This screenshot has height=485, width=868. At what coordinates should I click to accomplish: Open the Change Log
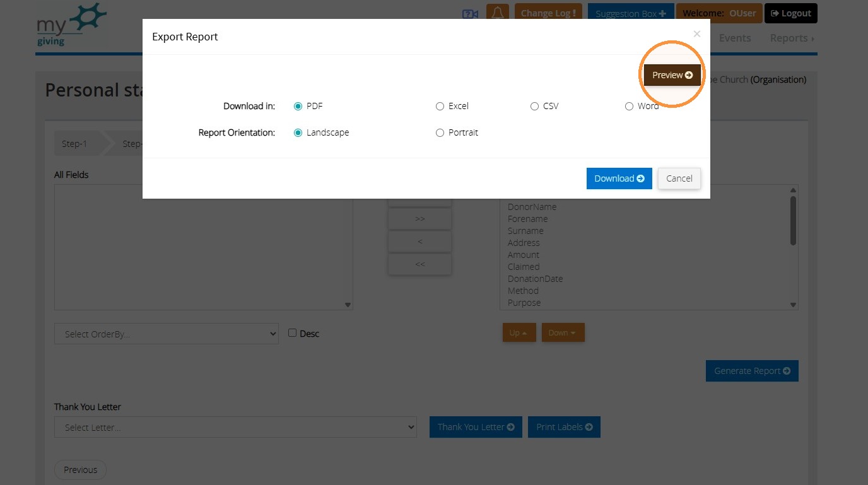pyautogui.click(x=548, y=13)
